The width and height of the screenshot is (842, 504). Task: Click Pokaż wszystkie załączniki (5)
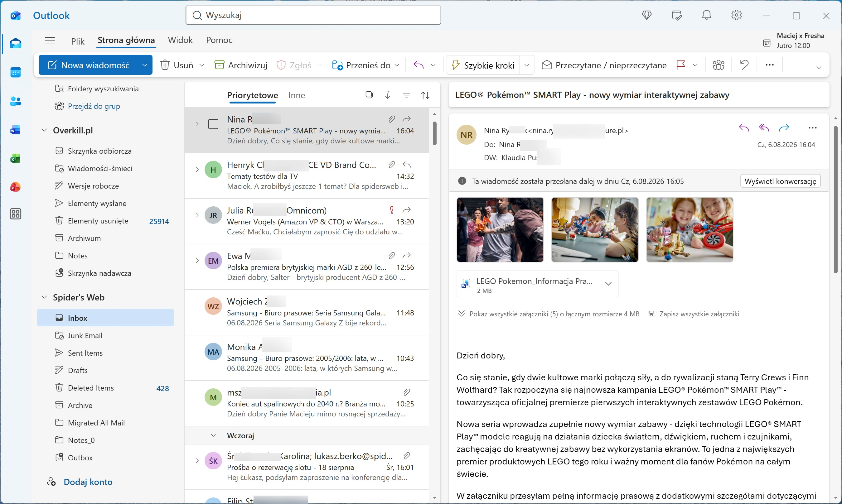click(549, 314)
